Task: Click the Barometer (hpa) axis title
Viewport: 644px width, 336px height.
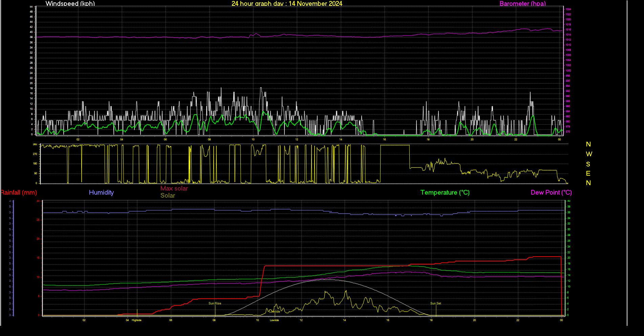Action: [x=523, y=3]
